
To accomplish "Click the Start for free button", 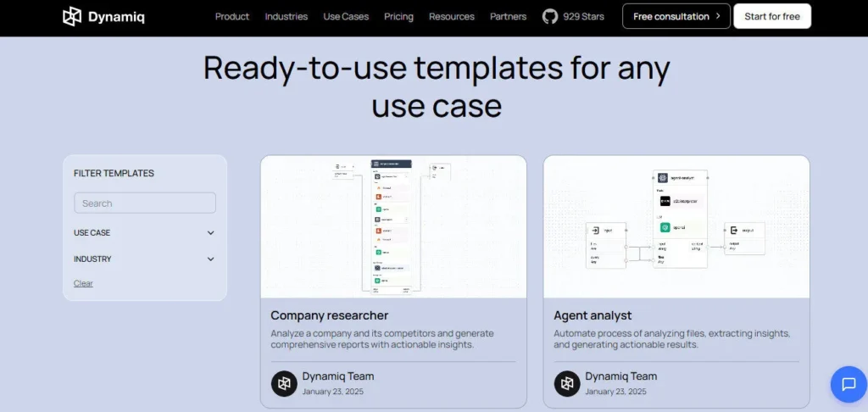I will coord(772,16).
